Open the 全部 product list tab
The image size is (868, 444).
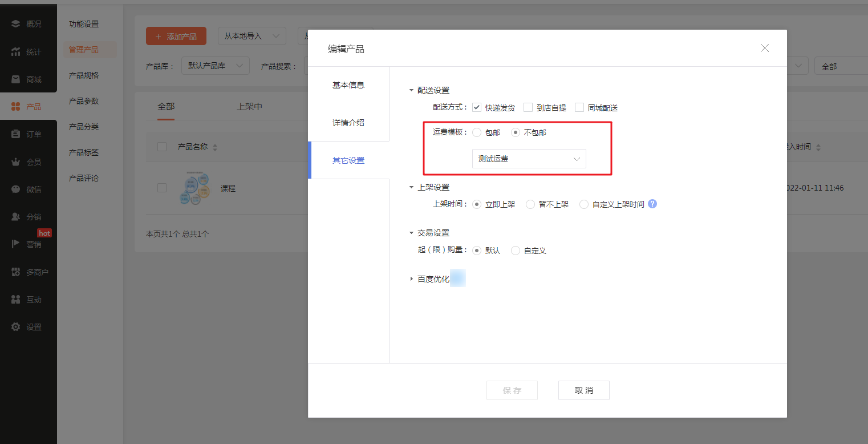(166, 107)
